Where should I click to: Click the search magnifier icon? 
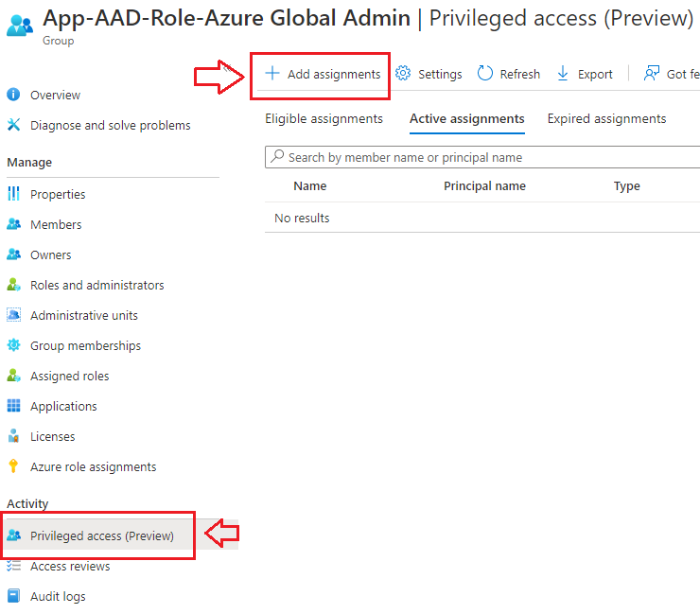(277, 156)
